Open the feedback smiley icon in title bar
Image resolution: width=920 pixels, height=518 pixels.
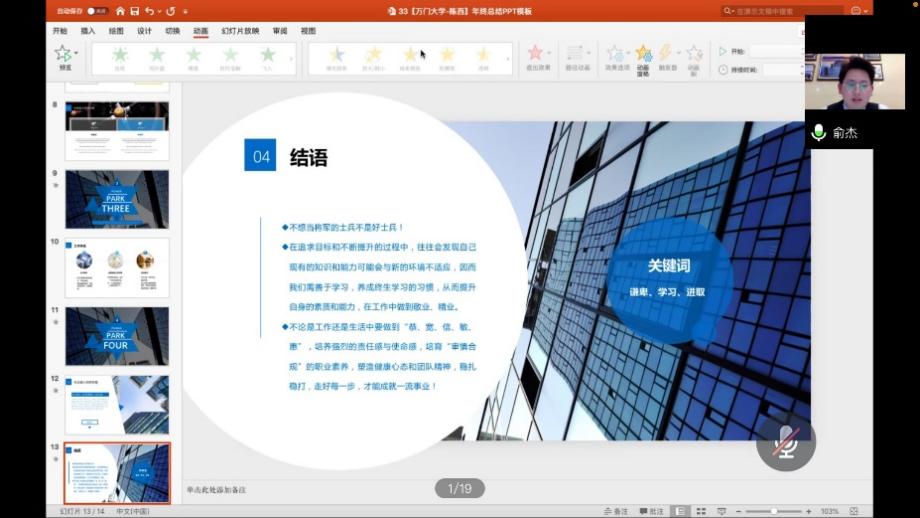tap(856, 11)
